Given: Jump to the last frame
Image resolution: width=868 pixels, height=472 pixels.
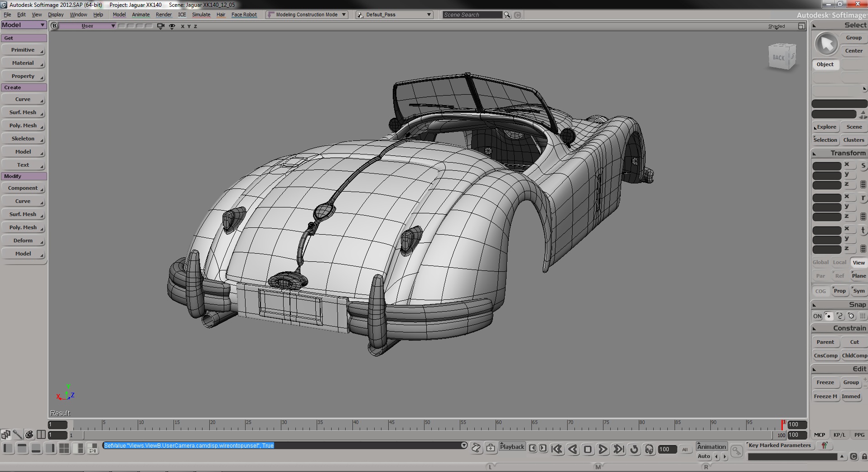Looking at the screenshot, I should 618,449.
